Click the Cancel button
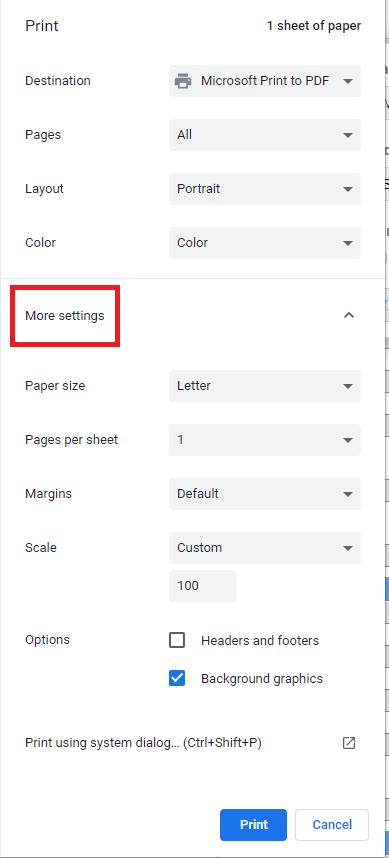The image size is (389, 858). point(332,825)
